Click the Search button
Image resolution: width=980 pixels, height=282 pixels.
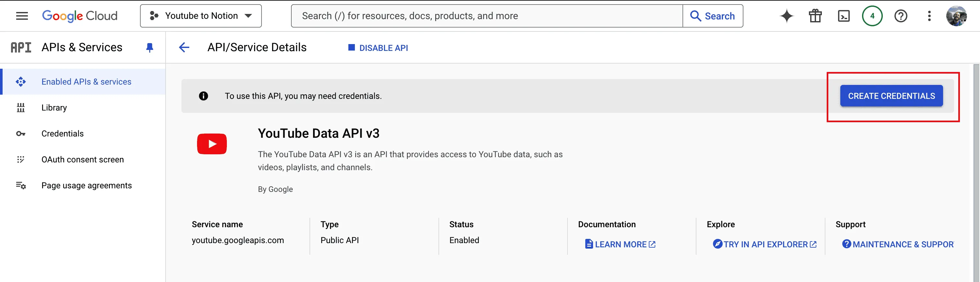pyautogui.click(x=713, y=16)
